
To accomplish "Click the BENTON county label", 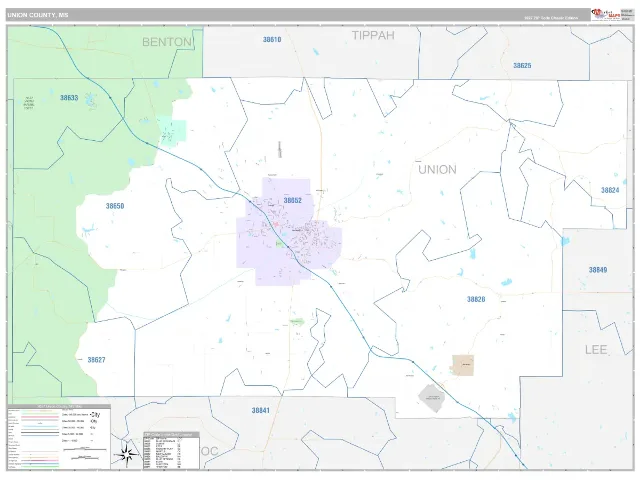I will coord(167,42).
